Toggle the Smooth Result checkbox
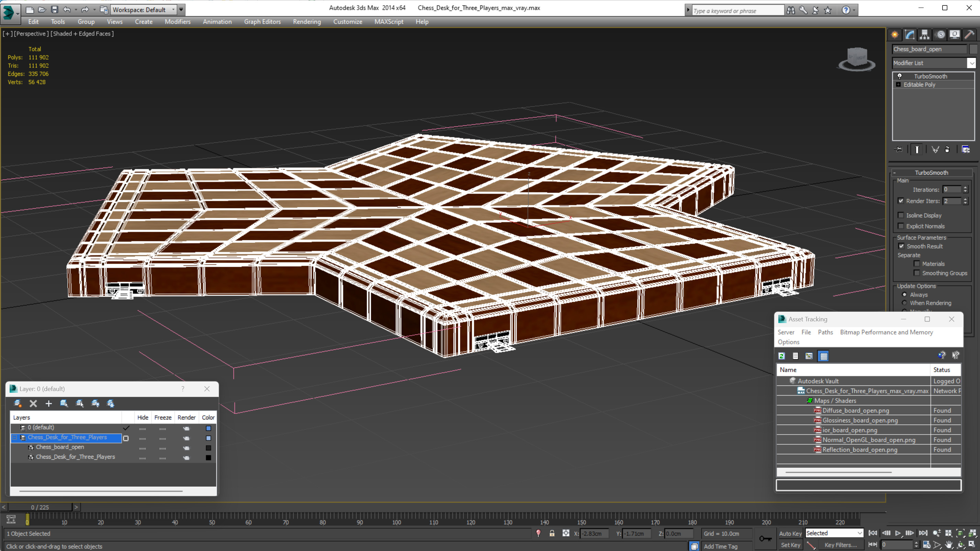Image resolution: width=980 pixels, height=551 pixels. click(x=901, y=246)
